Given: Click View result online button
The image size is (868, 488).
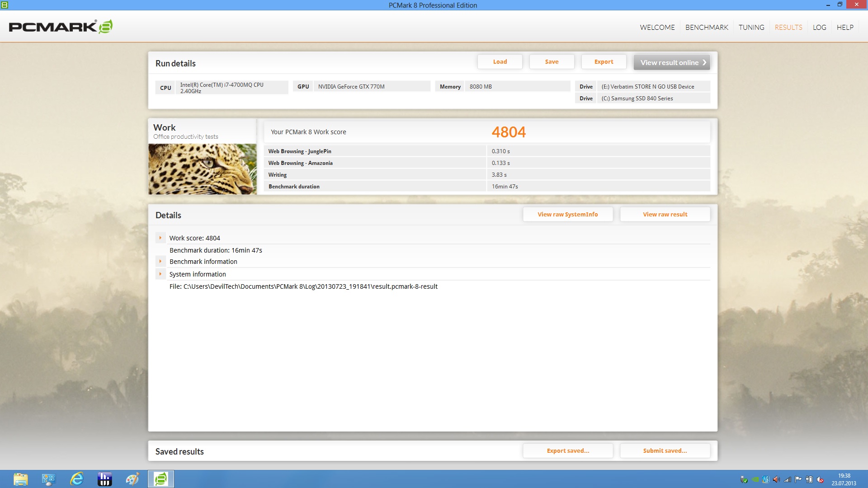Looking at the screenshot, I should (672, 62).
